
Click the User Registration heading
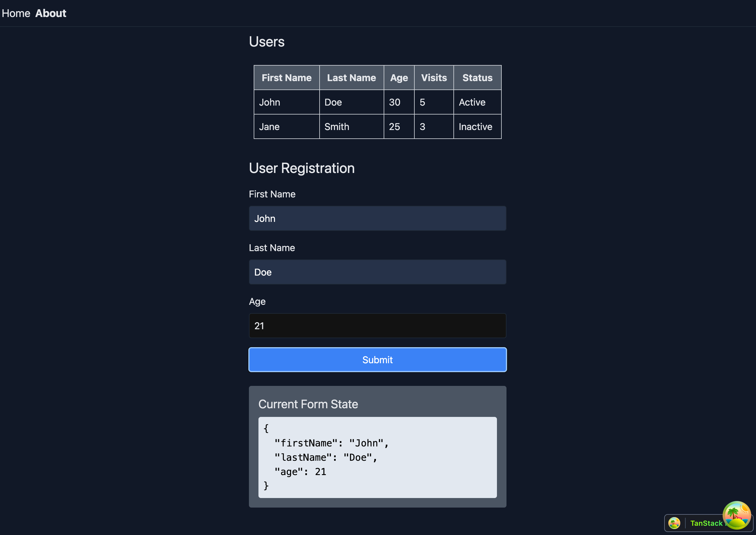pos(302,168)
